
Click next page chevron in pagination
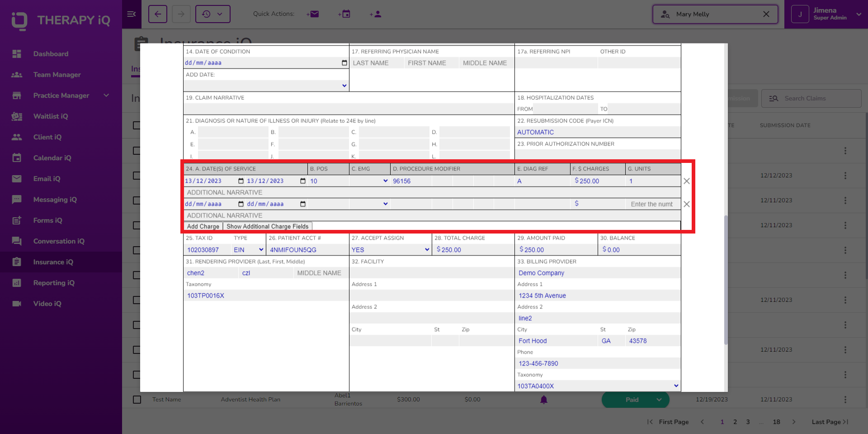[x=794, y=422]
